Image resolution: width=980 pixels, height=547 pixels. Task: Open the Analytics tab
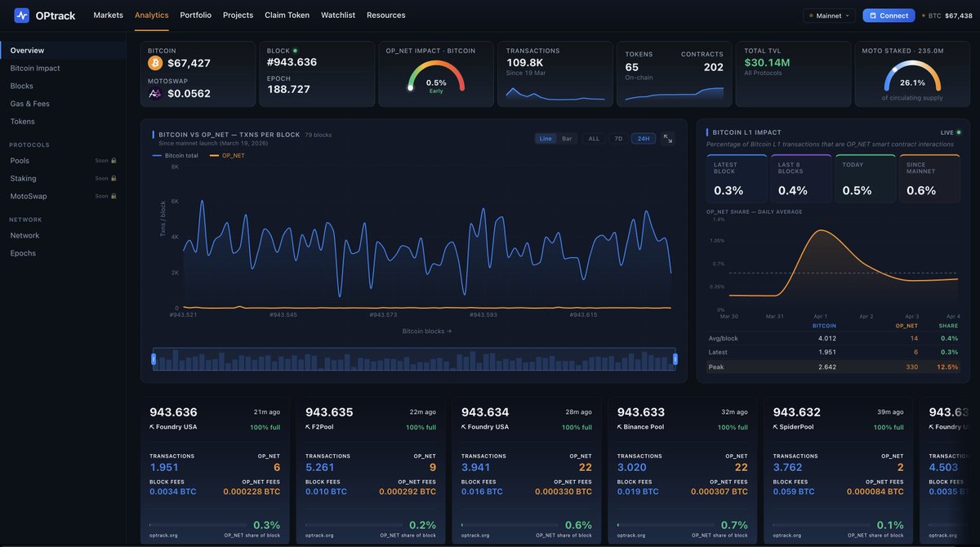pos(152,16)
